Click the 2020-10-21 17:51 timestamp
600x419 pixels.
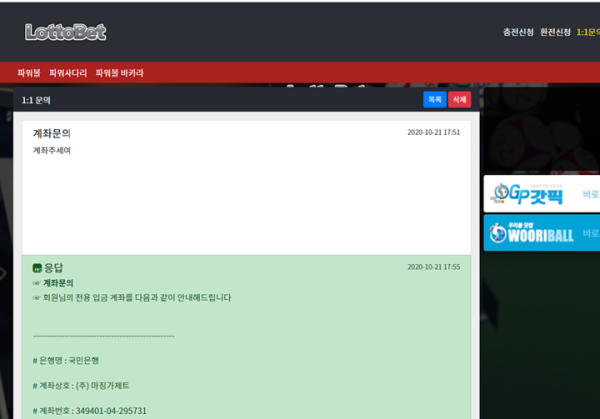point(434,132)
